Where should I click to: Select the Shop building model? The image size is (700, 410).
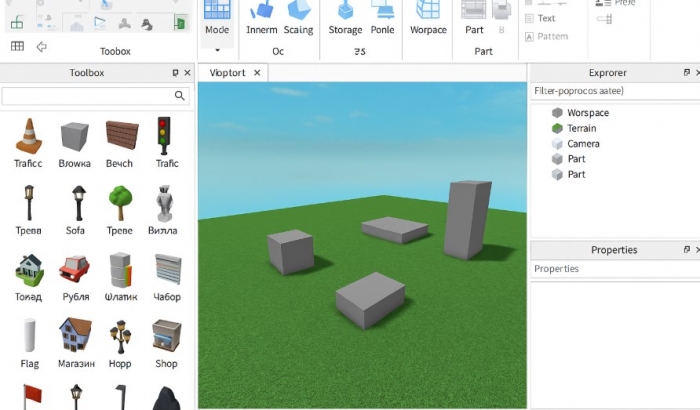pos(166,337)
